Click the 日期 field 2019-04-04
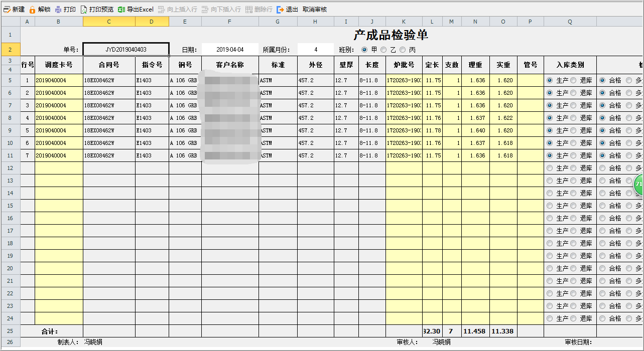 pyautogui.click(x=230, y=50)
